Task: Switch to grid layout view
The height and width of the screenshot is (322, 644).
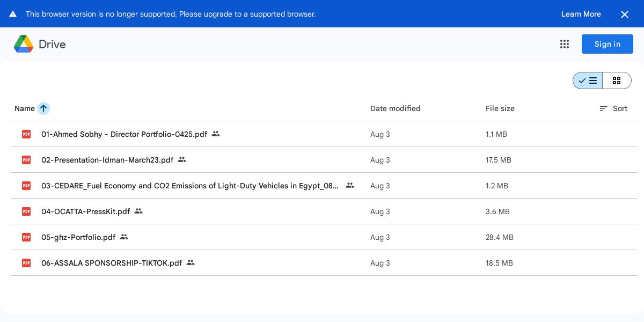Action: point(617,80)
